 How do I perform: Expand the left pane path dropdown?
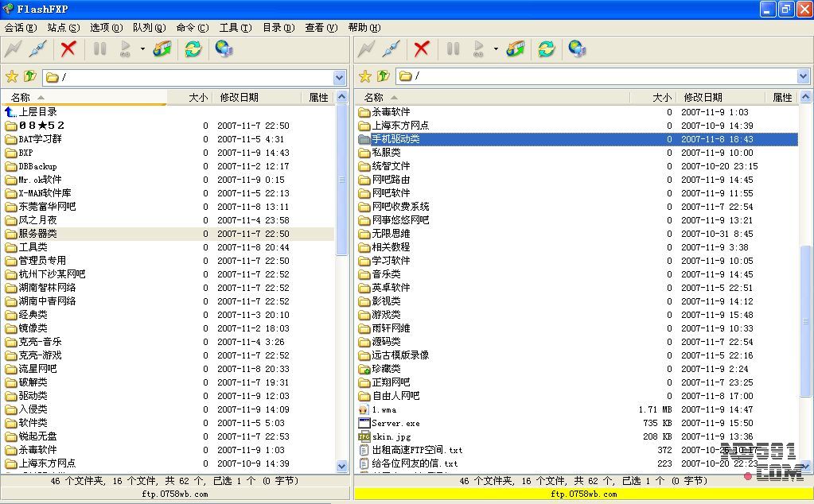340,77
